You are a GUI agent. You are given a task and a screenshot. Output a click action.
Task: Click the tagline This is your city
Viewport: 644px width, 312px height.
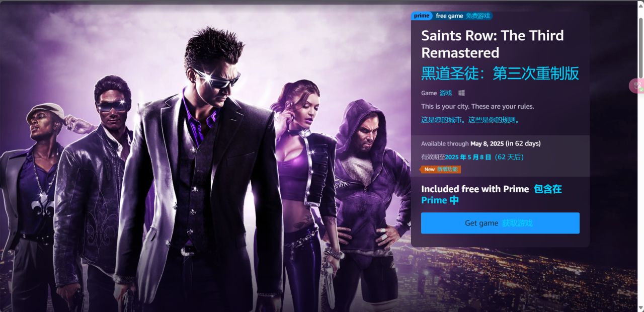click(x=477, y=107)
